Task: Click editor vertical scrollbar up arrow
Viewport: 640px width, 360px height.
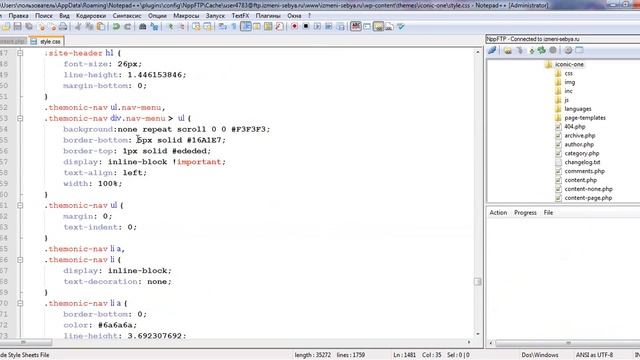Action: pos(478,52)
